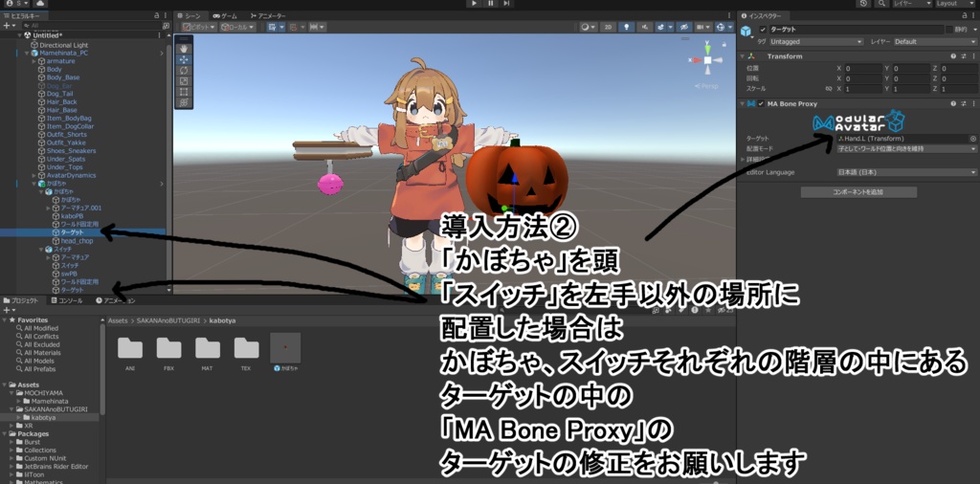This screenshot has height=484, width=980.
Task: Open the Untagged tag dropdown
Action: [816, 42]
